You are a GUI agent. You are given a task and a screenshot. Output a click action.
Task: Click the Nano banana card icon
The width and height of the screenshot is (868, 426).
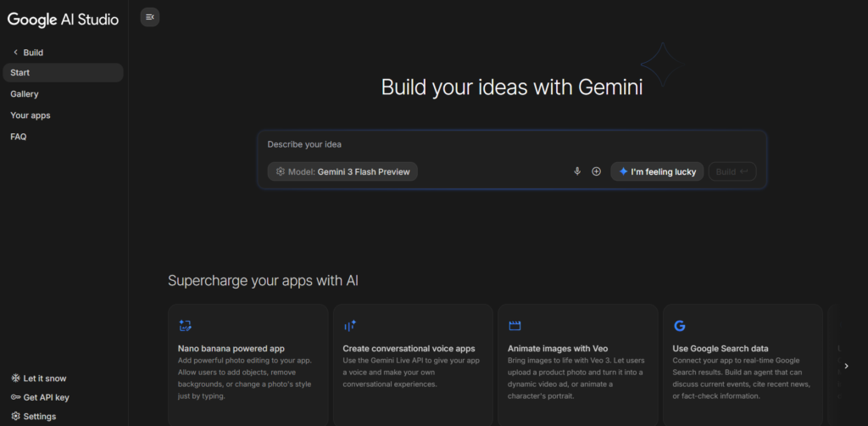point(185,326)
